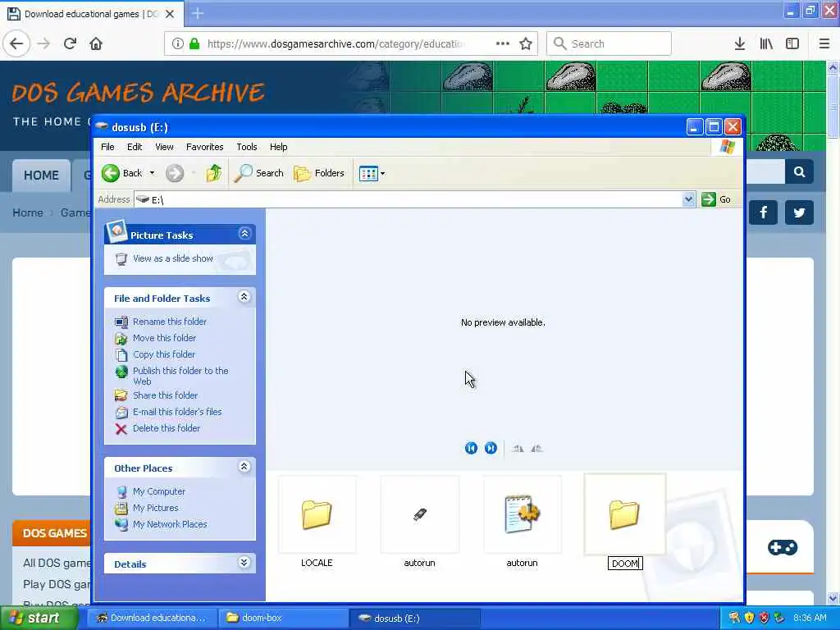Open Firefox downloads arrow icon
The height and width of the screenshot is (630, 840).
point(740,43)
